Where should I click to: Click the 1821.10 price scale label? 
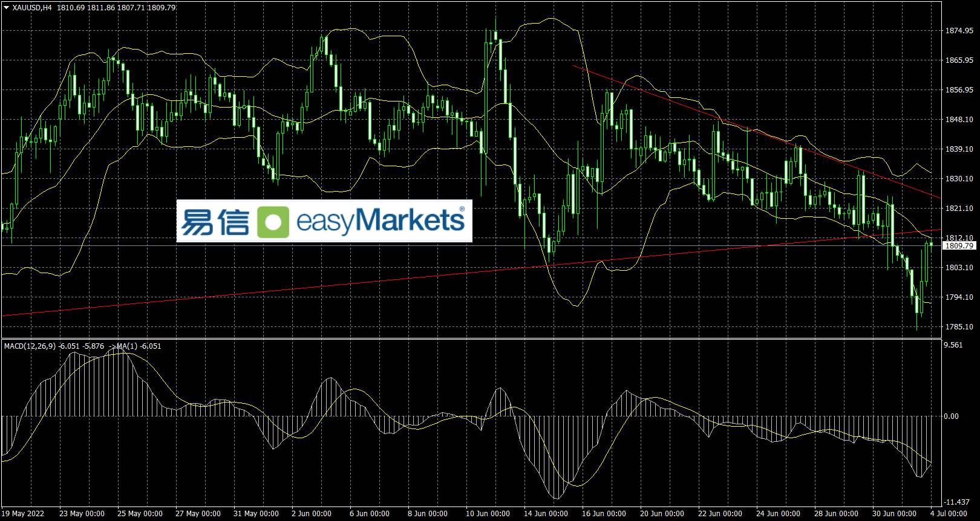pos(959,209)
